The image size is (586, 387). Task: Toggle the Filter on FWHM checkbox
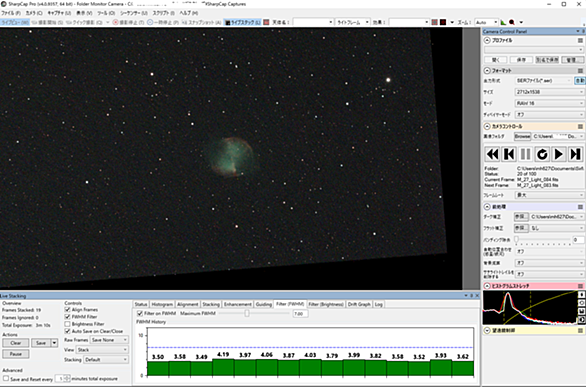point(140,313)
